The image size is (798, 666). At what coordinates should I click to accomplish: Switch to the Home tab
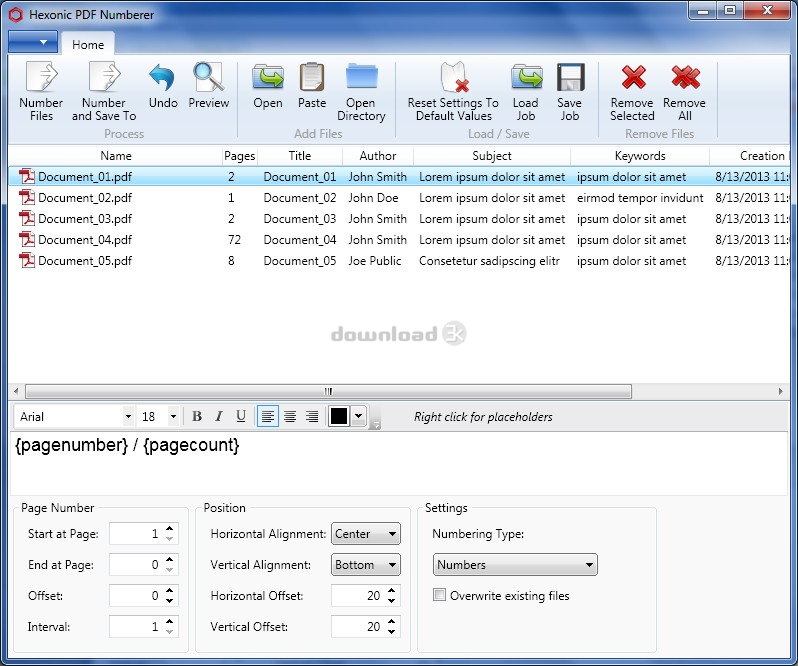[88, 44]
